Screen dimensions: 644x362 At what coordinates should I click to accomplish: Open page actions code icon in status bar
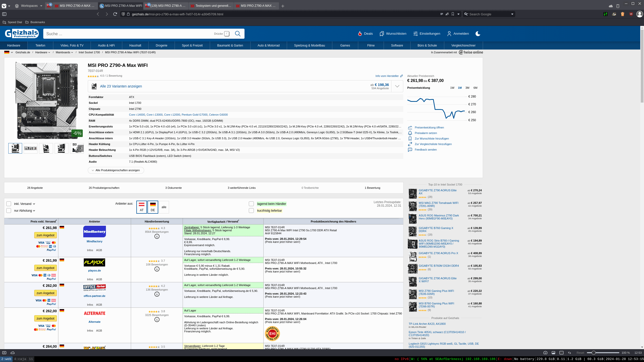(x=570, y=353)
